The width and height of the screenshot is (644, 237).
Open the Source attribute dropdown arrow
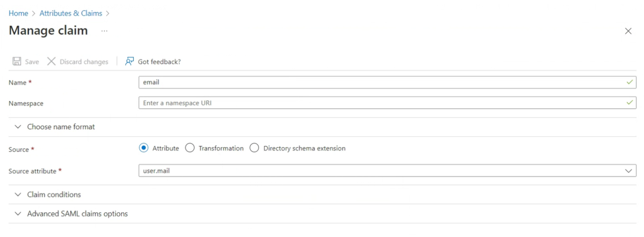pyautogui.click(x=628, y=171)
